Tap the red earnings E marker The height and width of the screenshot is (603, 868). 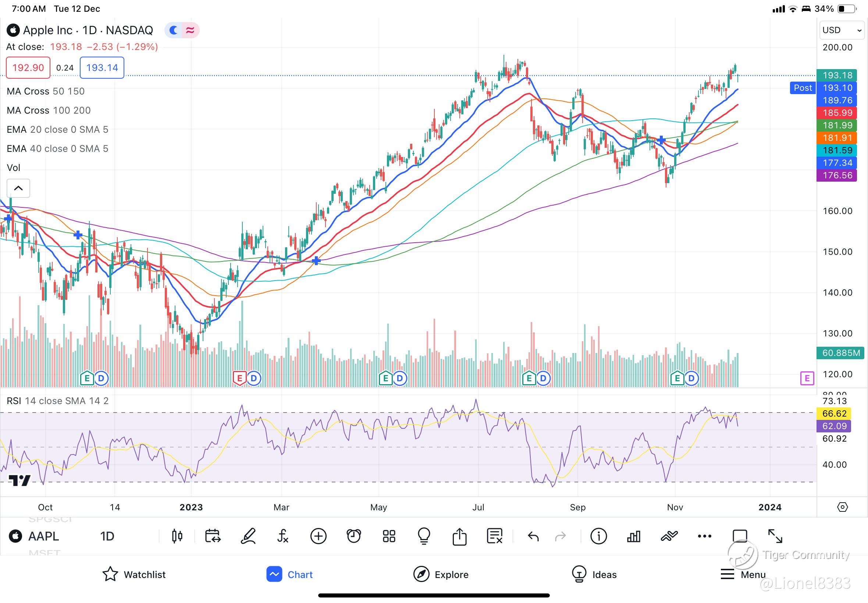coord(239,378)
